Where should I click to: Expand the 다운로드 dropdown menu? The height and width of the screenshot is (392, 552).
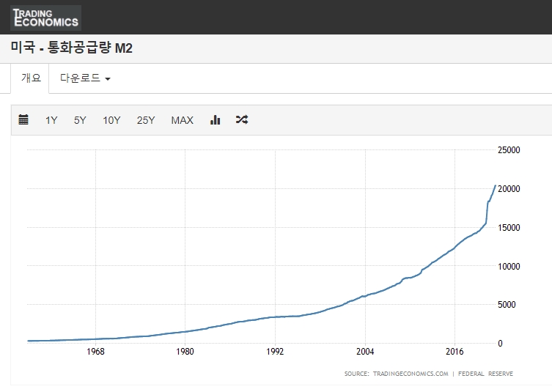coord(85,78)
